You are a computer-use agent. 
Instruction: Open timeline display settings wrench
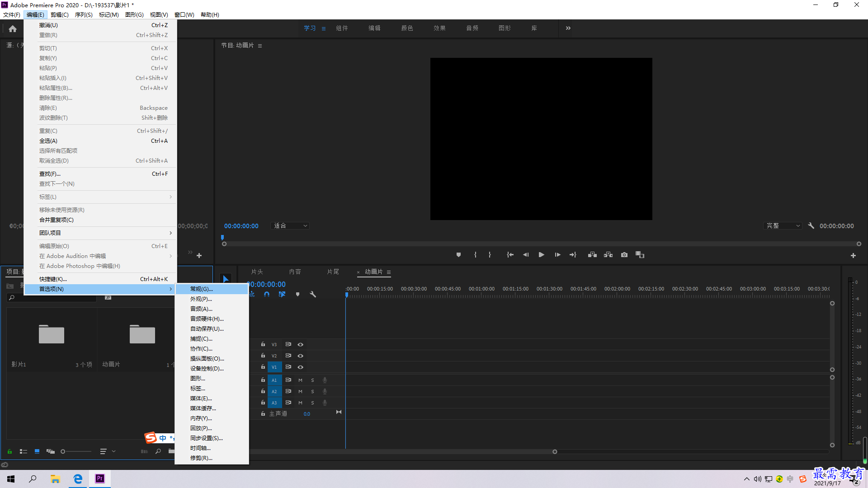coord(313,294)
